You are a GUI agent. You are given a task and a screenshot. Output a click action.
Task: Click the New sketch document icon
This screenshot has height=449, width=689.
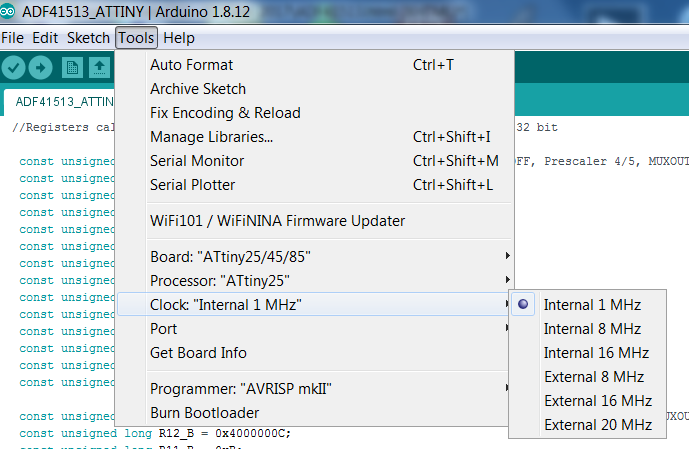[x=72, y=68]
